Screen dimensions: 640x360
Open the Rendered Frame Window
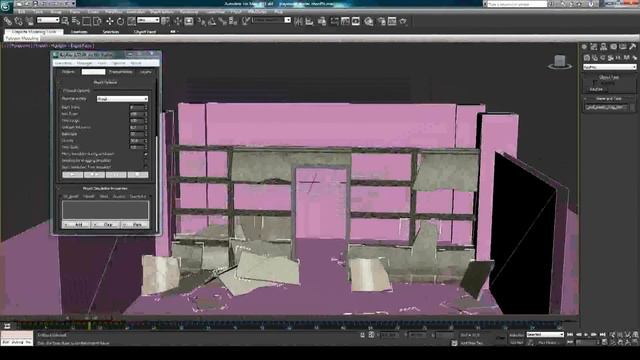[392, 21]
